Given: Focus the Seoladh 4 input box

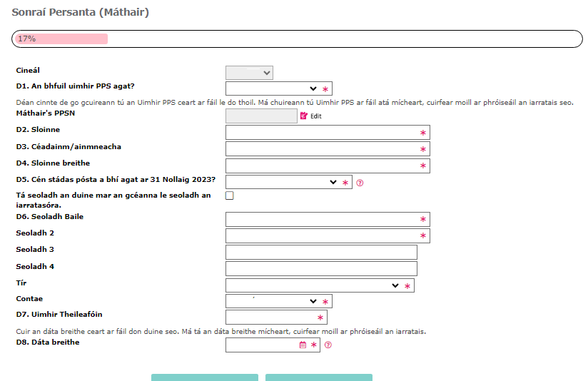Looking at the screenshot, I should pyautogui.click(x=321, y=269).
